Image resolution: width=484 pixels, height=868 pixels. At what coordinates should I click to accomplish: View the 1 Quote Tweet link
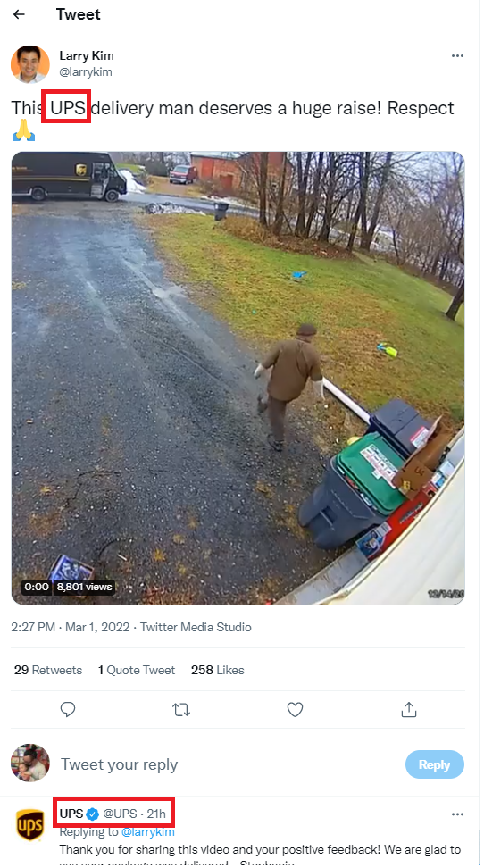point(137,670)
